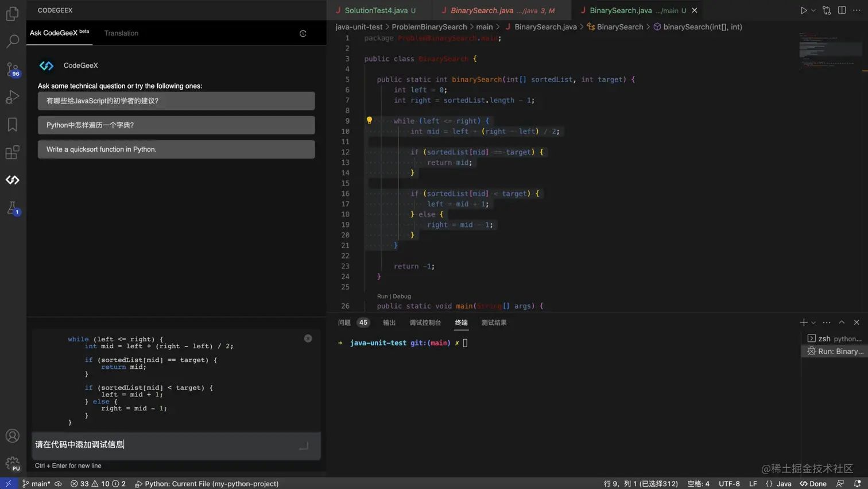Maximize the bottom panel size

pos(842,322)
